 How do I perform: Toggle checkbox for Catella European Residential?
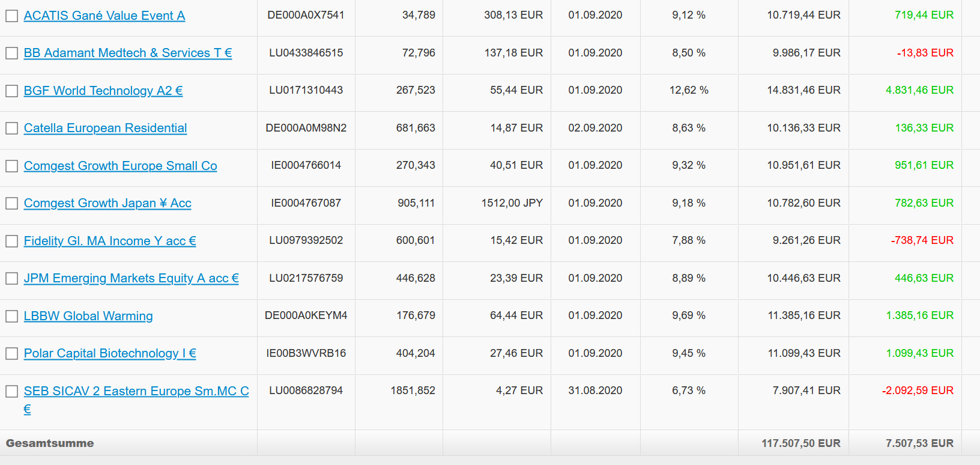point(11,129)
